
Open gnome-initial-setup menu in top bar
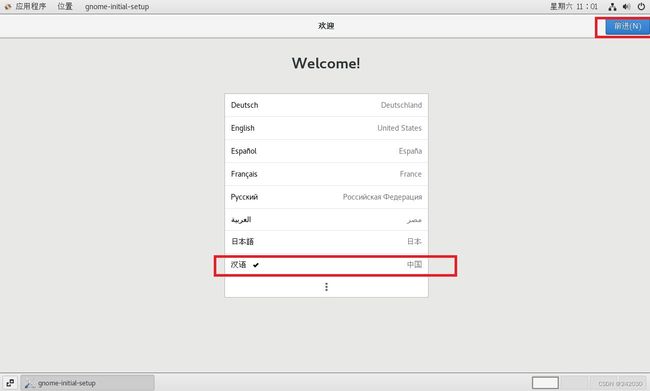(x=117, y=7)
